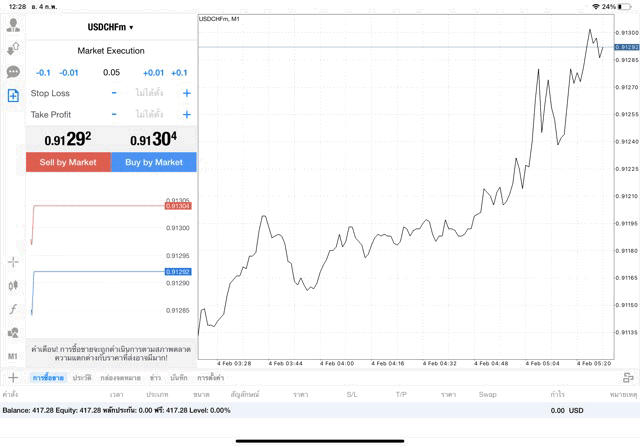Click the 0.05 volume field

[111, 73]
